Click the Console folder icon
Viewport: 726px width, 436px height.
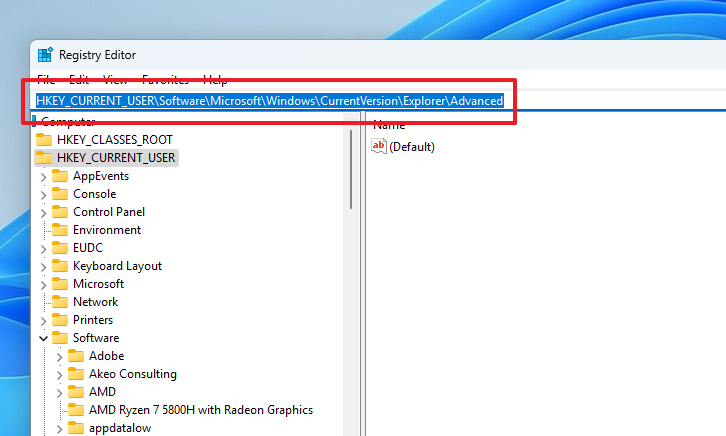60,194
